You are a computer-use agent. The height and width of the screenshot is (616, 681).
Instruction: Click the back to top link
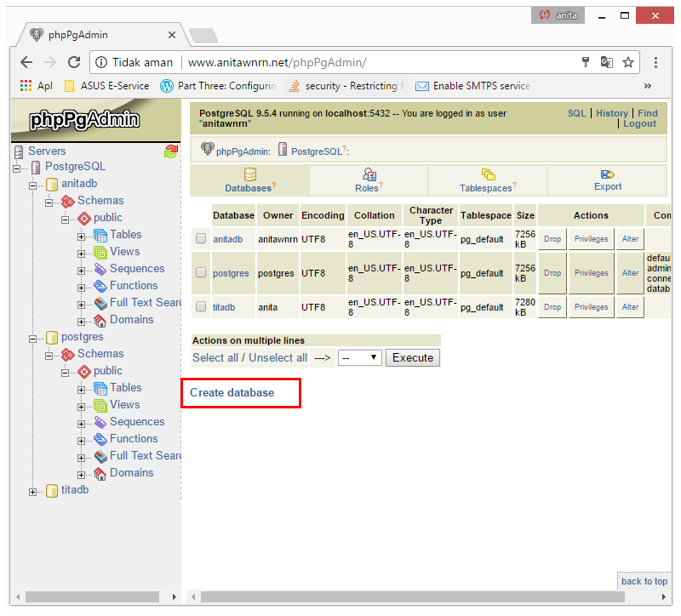click(x=644, y=582)
